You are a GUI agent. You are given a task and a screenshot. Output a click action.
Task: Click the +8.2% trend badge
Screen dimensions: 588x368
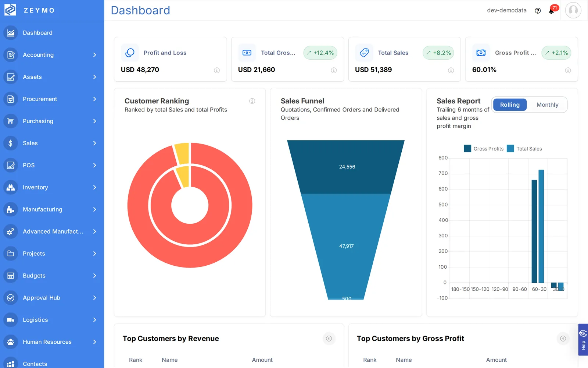click(438, 53)
